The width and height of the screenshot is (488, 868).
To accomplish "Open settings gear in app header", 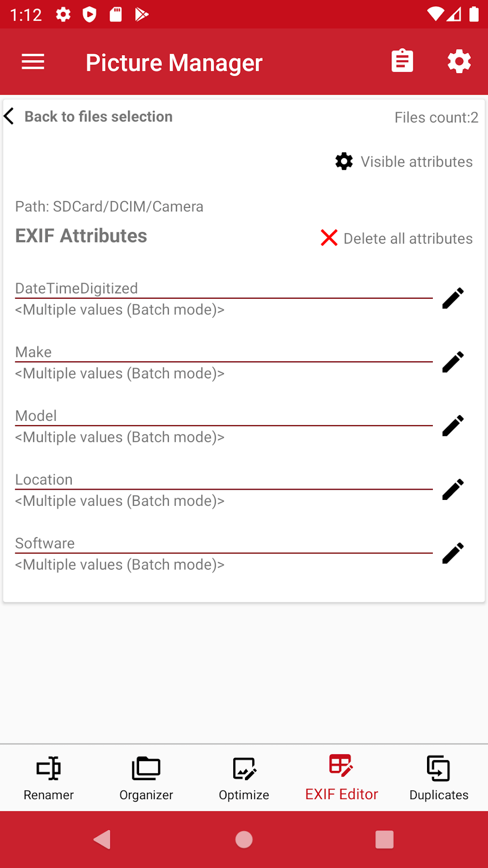I will pos(459,62).
